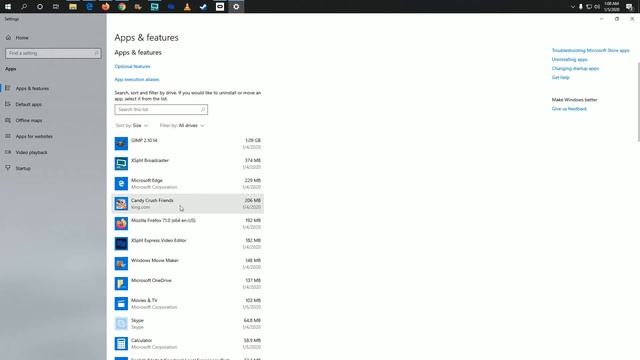This screenshot has height=360, width=640.
Task: Select XSplit Broadcaster app icon
Action: pyautogui.click(x=121, y=164)
